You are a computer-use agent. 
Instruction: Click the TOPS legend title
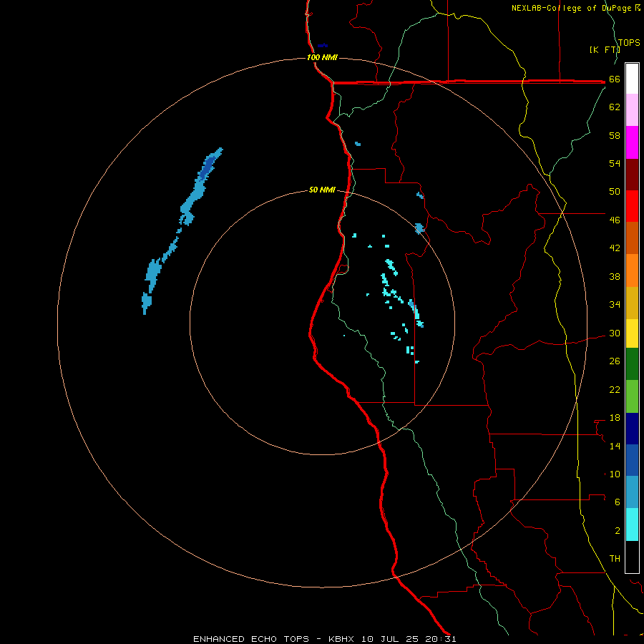click(629, 42)
